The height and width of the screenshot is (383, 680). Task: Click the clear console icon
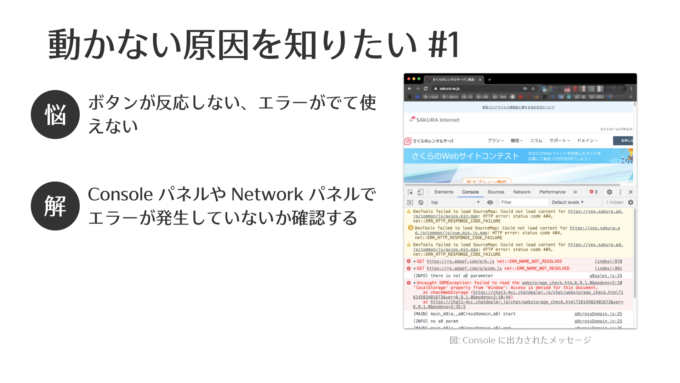(420, 202)
